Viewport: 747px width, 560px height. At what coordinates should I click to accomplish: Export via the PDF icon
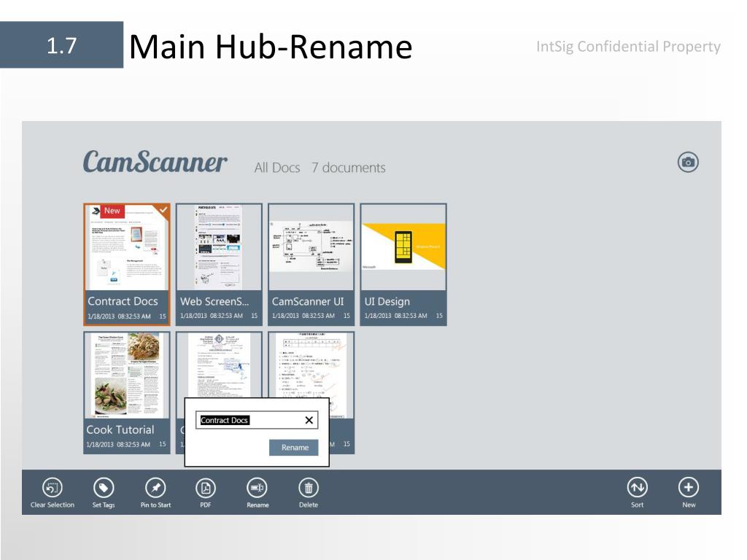pos(205,488)
